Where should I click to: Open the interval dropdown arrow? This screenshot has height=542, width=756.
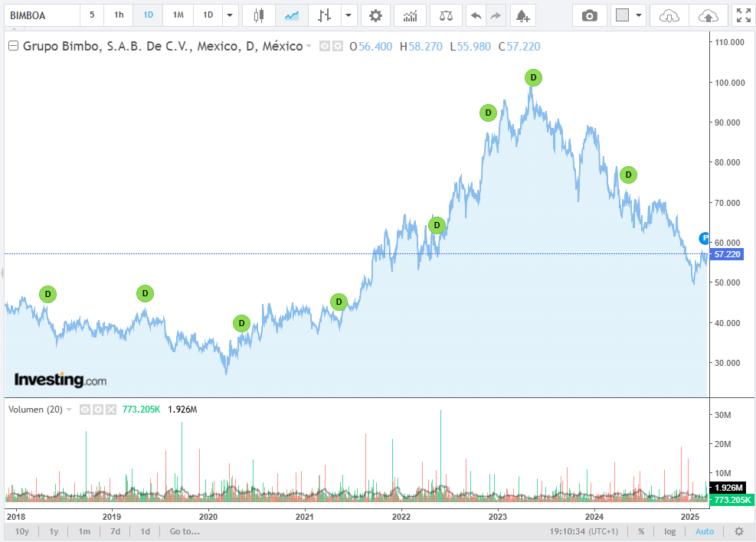click(230, 15)
